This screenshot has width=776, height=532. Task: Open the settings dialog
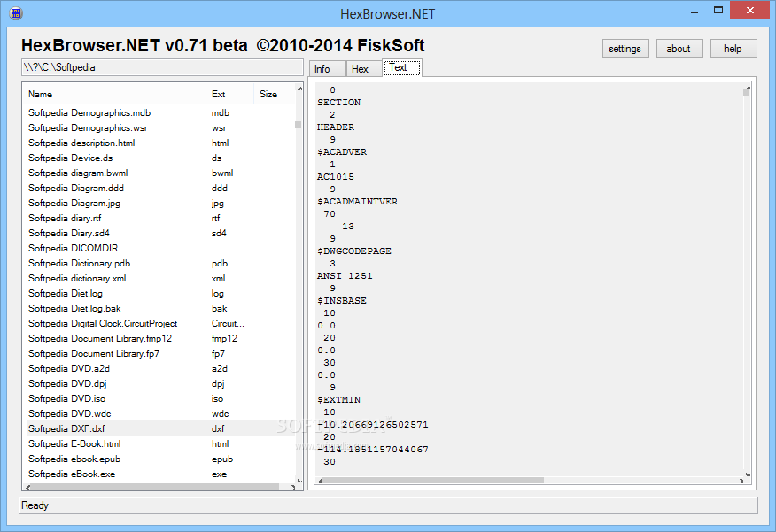(625, 49)
